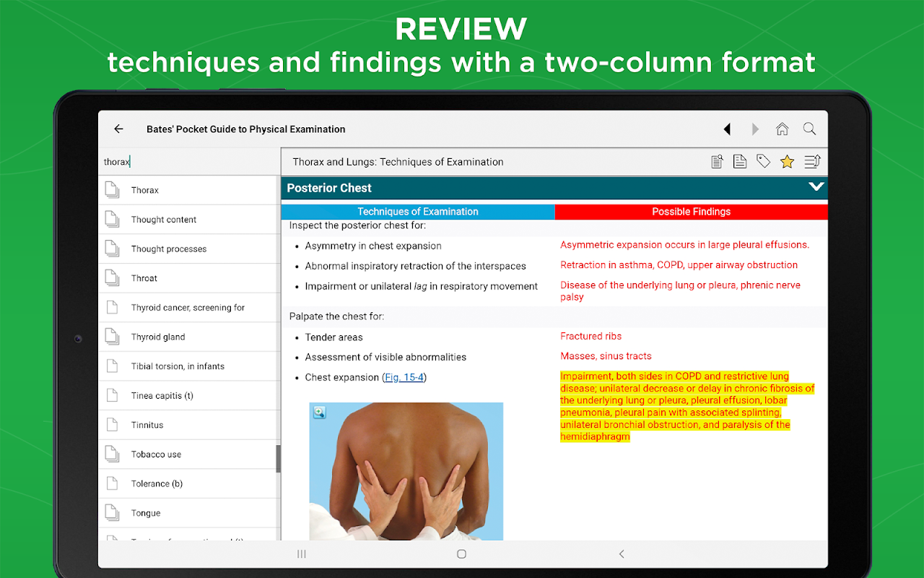This screenshot has width=924, height=578.
Task: Tap the document icon beside Thyroid gland
Action: [112, 337]
